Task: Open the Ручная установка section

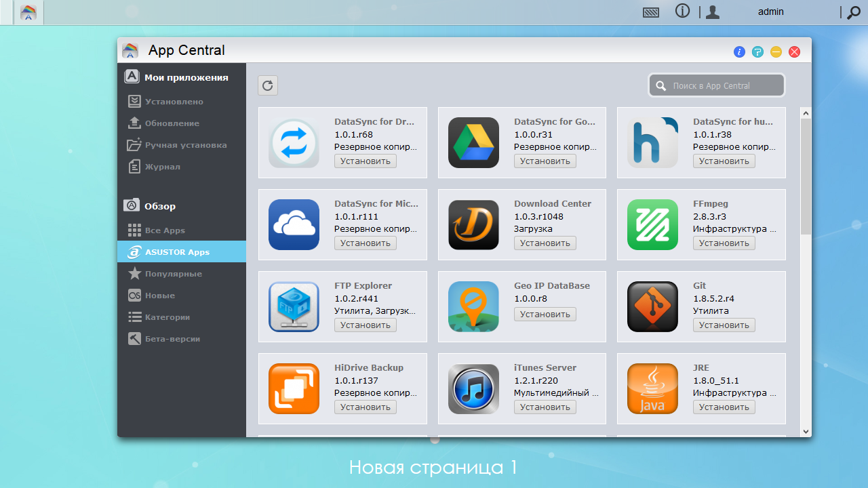Action: click(x=182, y=145)
